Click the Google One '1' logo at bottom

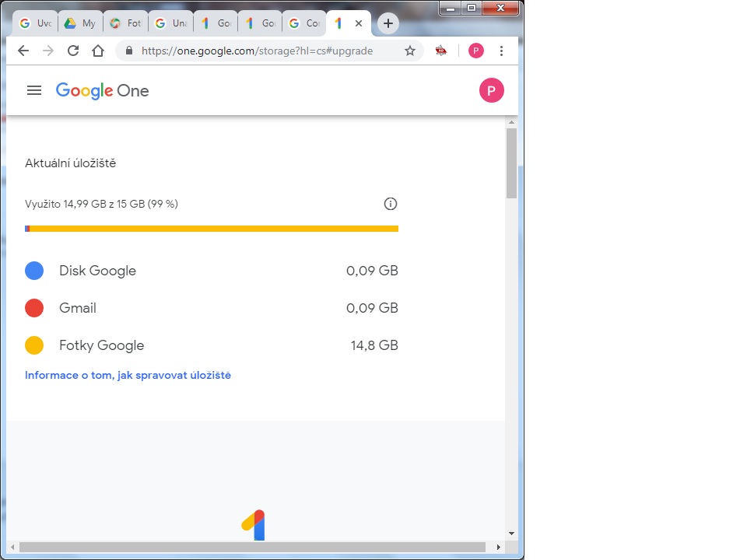pos(254,525)
